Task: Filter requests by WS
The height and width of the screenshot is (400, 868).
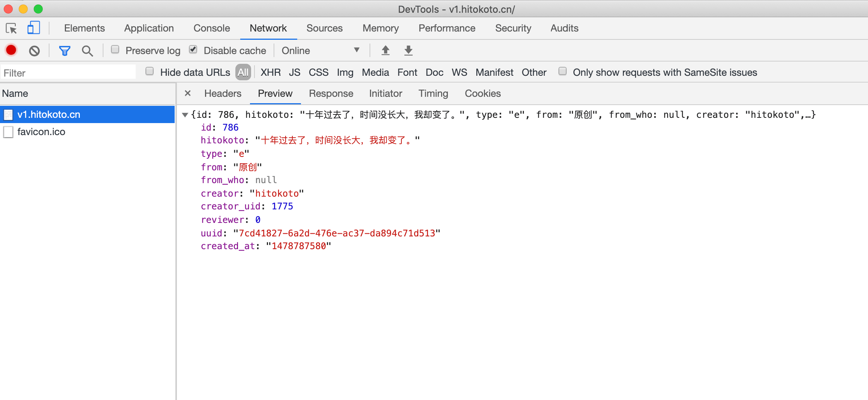Action: tap(459, 72)
